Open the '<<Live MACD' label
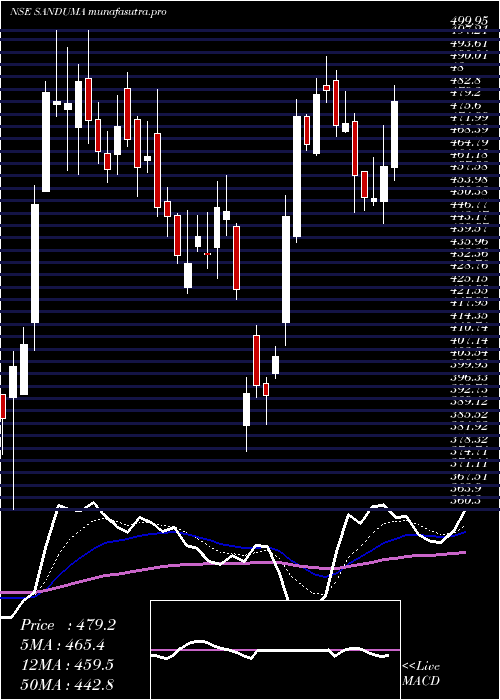The image size is (500, 700). (x=421, y=674)
